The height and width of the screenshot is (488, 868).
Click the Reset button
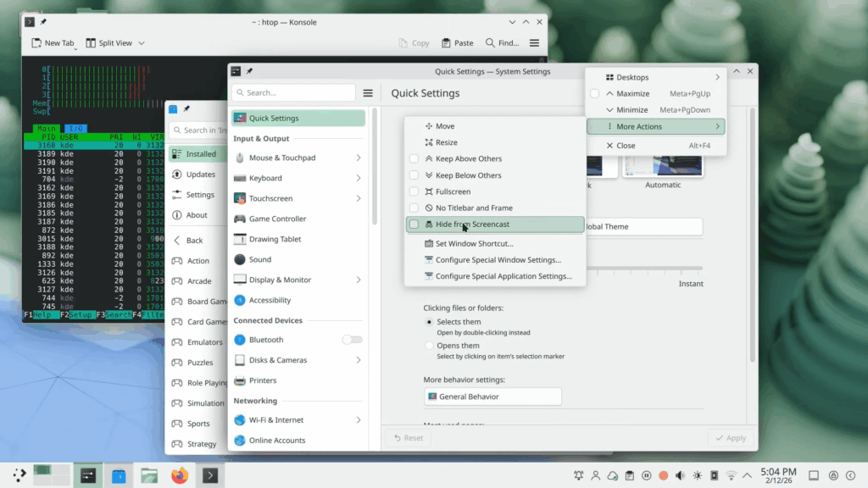click(409, 438)
